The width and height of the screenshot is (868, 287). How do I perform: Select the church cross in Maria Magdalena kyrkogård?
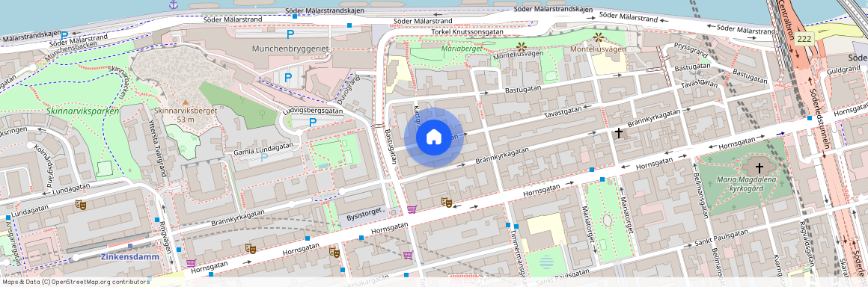(x=759, y=167)
